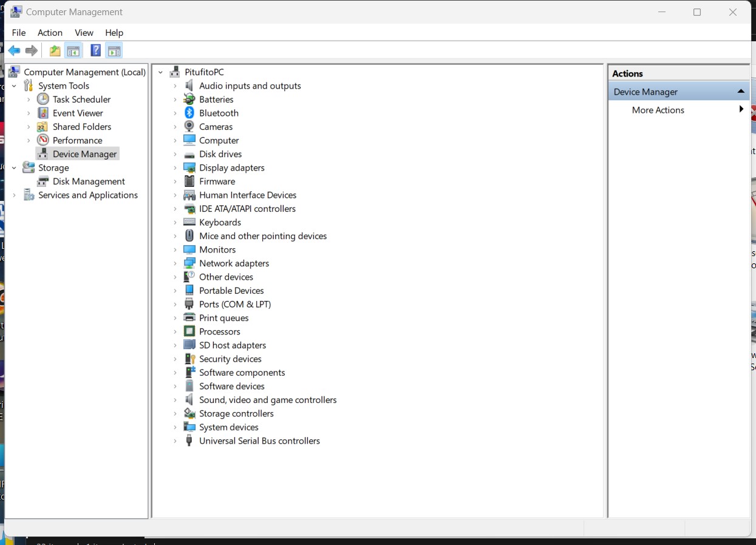Click the Disk drives icon
Image resolution: width=756 pixels, height=545 pixels.
[x=189, y=154]
